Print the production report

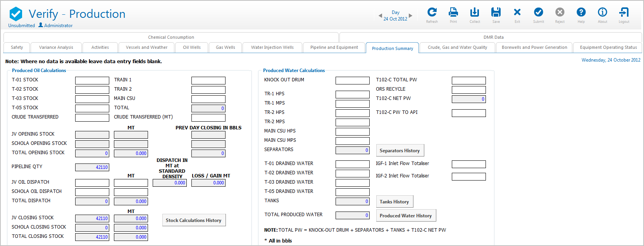[453, 13]
